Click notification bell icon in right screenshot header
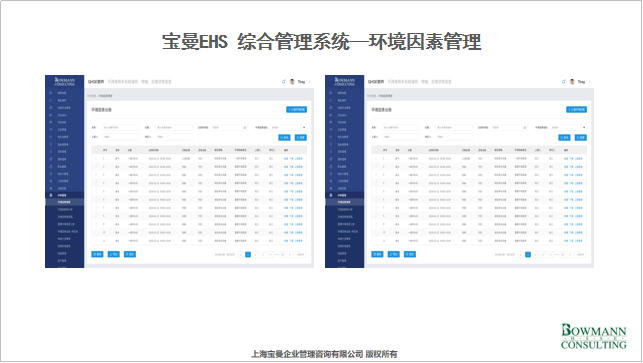 point(563,82)
